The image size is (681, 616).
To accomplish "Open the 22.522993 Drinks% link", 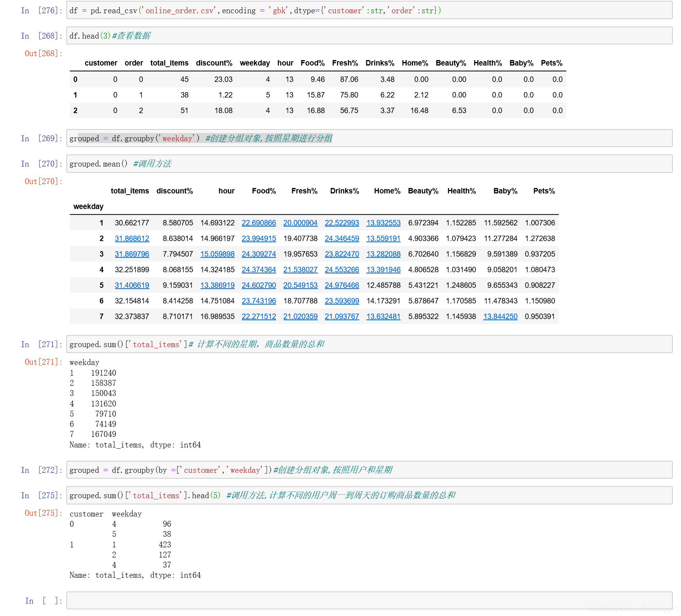I will click(342, 223).
